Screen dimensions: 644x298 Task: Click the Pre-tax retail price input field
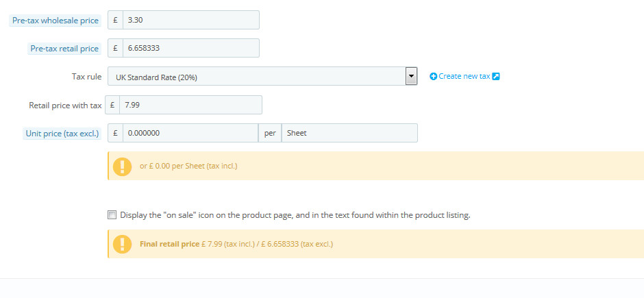191,48
